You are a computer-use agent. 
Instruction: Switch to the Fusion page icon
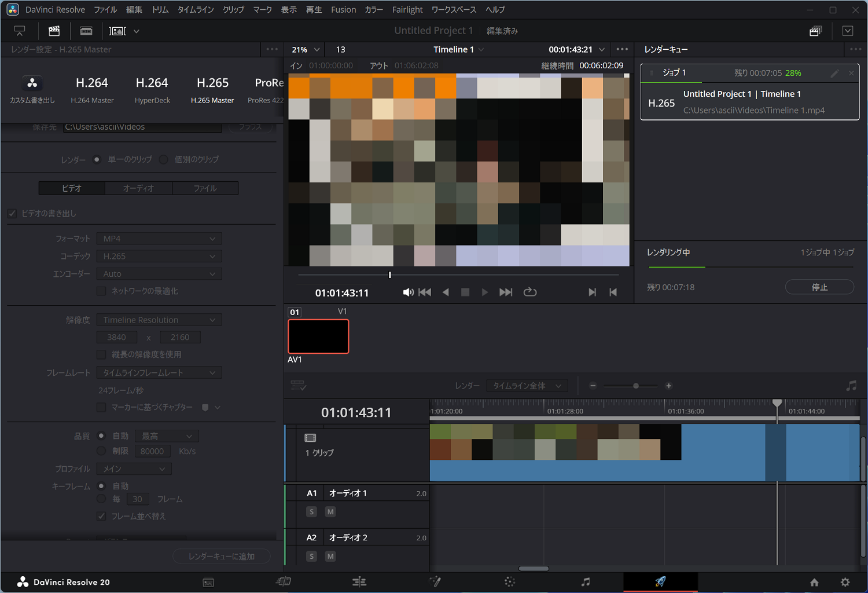coord(435,582)
